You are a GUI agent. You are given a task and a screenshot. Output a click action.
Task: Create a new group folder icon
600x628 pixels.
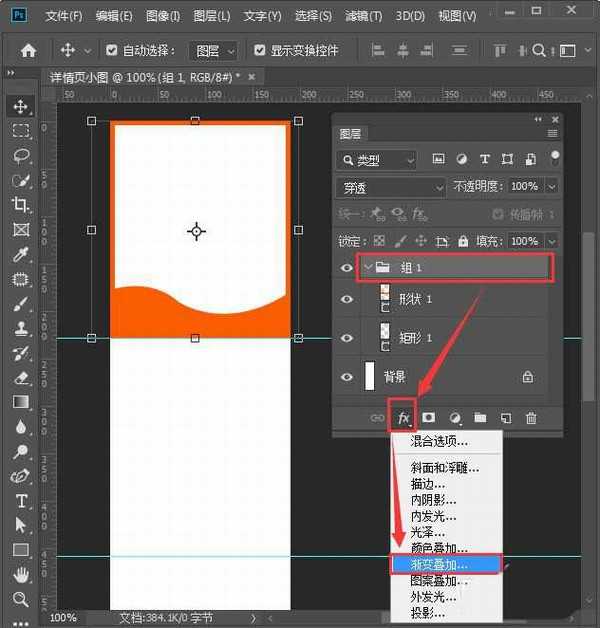tap(480, 417)
